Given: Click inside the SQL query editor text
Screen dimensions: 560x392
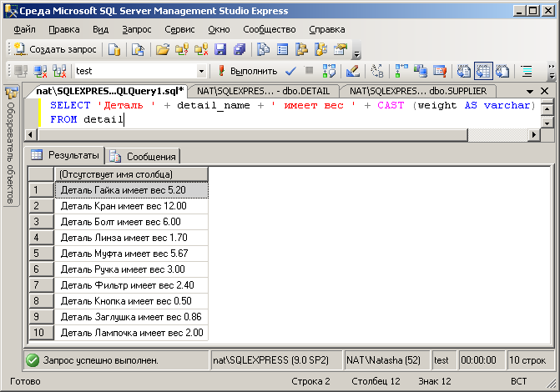Looking at the screenshot, I should coord(290,113).
